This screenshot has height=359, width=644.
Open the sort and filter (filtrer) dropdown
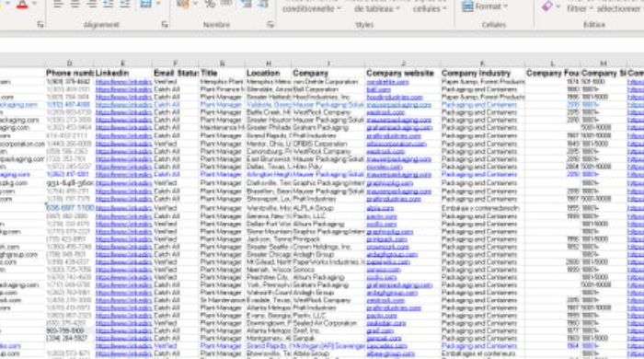coord(580,8)
